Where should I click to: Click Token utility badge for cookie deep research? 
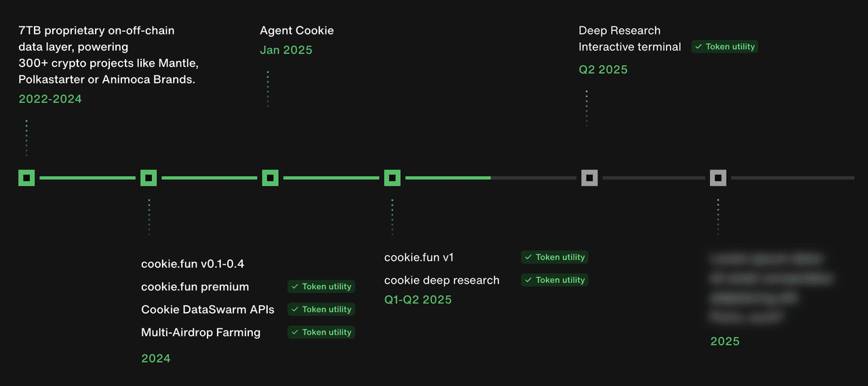(x=555, y=280)
